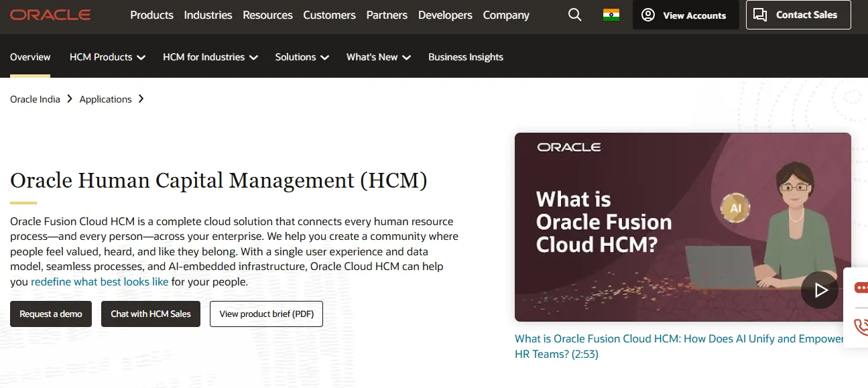
Task: Click the chat bubble widget icon
Action: pos(861,288)
